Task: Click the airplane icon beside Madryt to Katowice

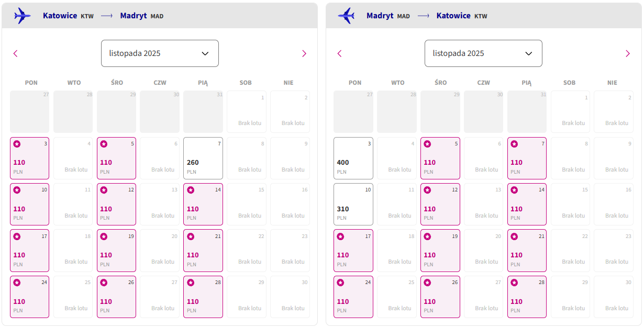Action: pyautogui.click(x=346, y=16)
